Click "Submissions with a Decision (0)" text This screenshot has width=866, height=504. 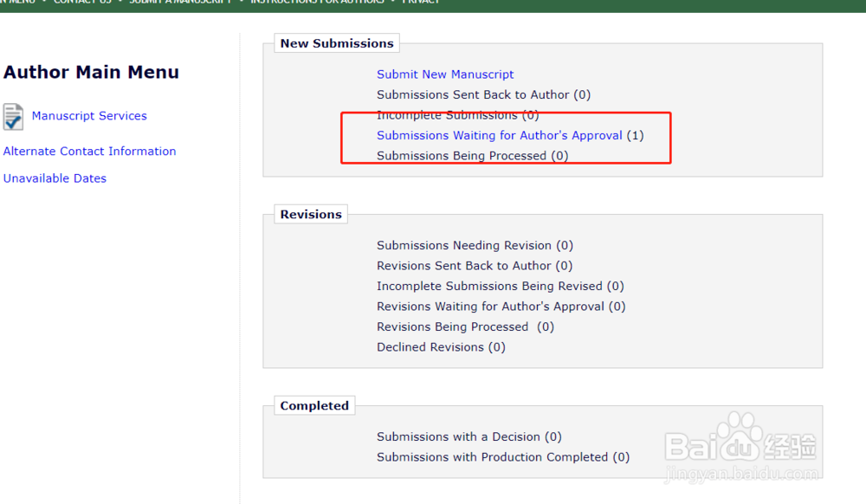tap(469, 436)
